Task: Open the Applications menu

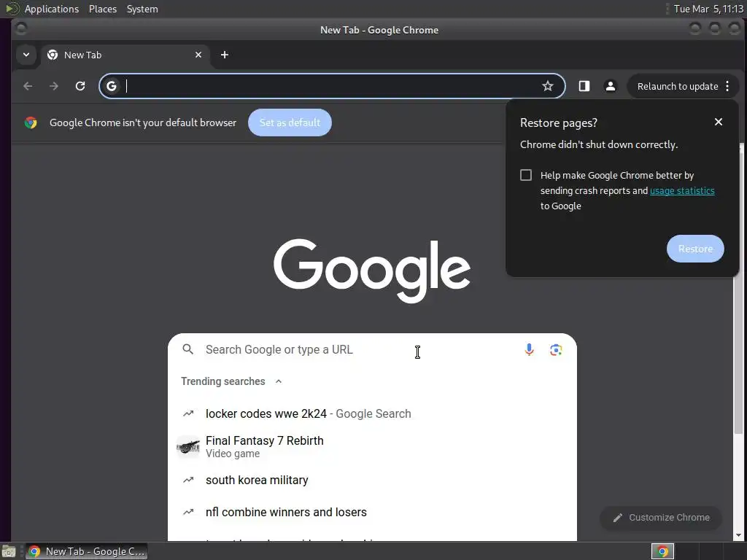Action: click(x=52, y=9)
